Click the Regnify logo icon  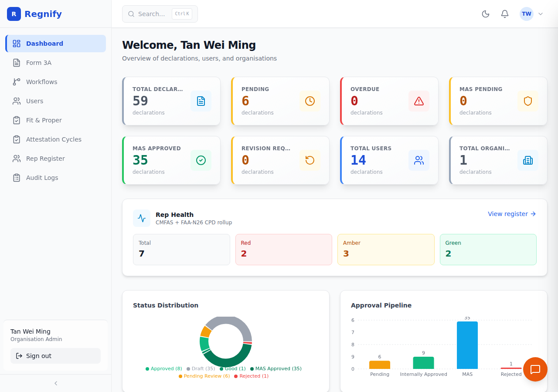pos(14,14)
